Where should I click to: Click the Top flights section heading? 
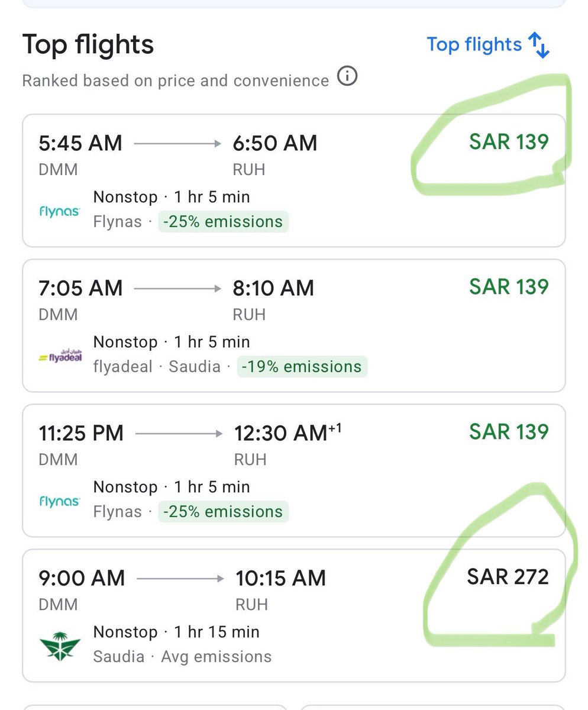point(88,45)
